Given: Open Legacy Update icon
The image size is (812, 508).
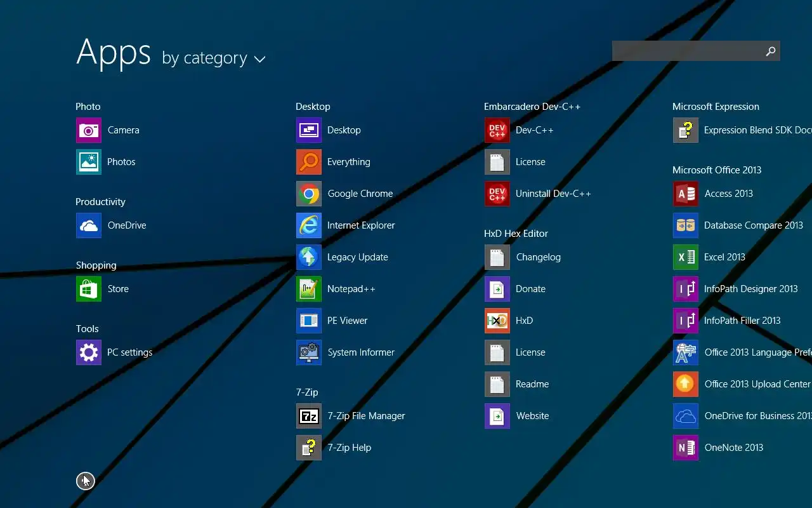Looking at the screenshot, I should pyautogui.click(x=309, y=257).
